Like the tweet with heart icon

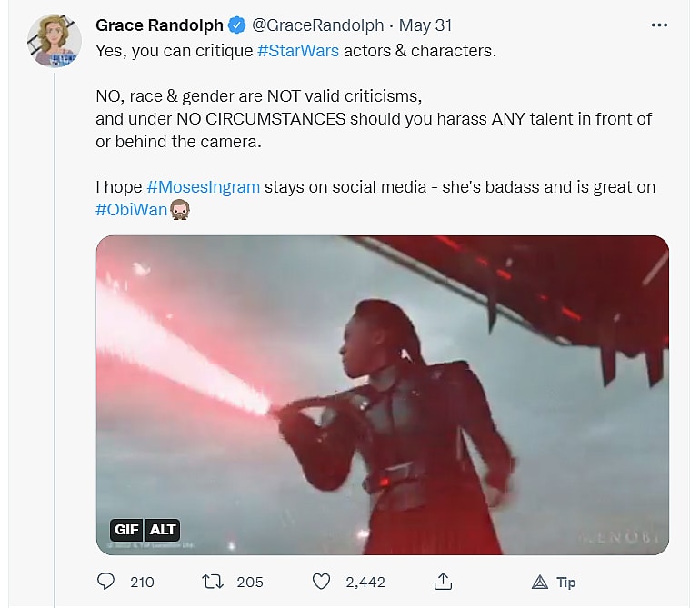pos(320,582)
